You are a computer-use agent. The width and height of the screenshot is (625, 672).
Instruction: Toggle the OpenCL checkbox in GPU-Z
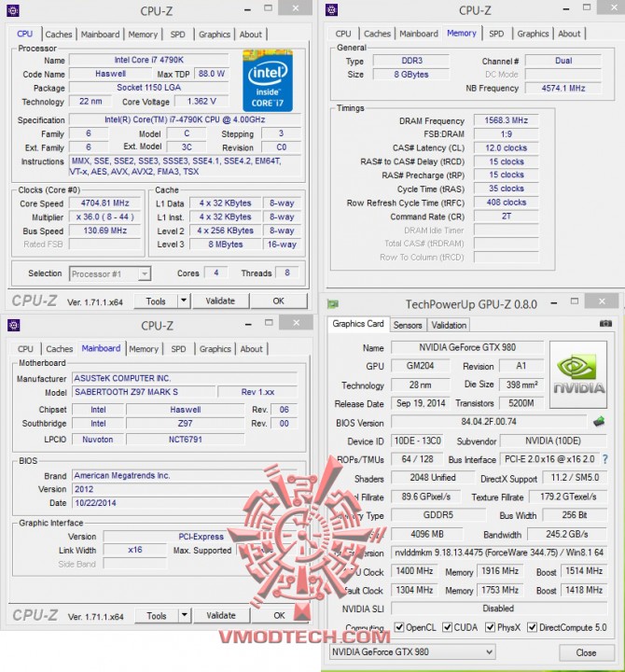click(399, 627)
